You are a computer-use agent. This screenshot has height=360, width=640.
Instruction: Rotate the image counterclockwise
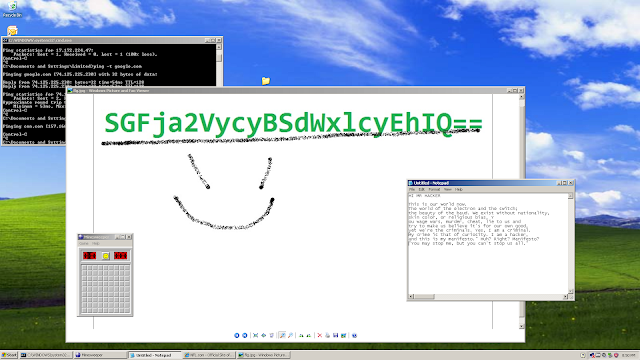point(309,336)
